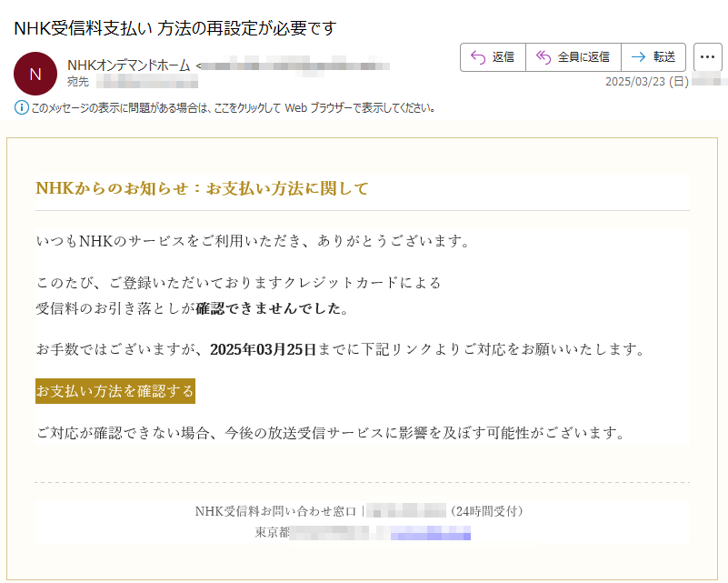
Task: Click the Web browser display info message
Action: 233,108
